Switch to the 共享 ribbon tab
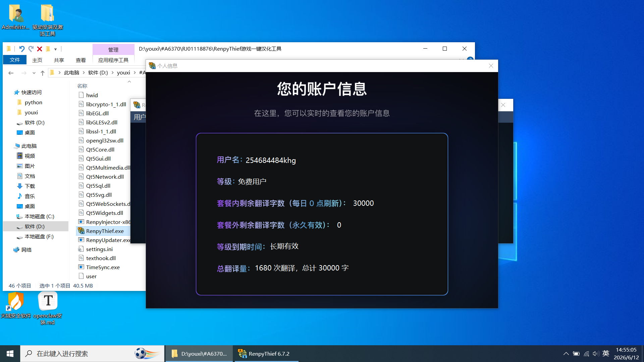 point(59,60)
